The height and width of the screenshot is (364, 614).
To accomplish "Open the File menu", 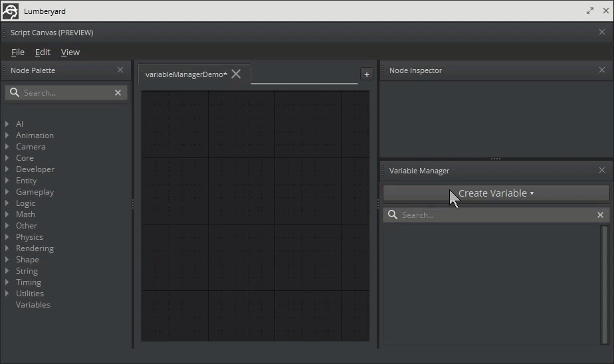I will (x=18, y=52).
